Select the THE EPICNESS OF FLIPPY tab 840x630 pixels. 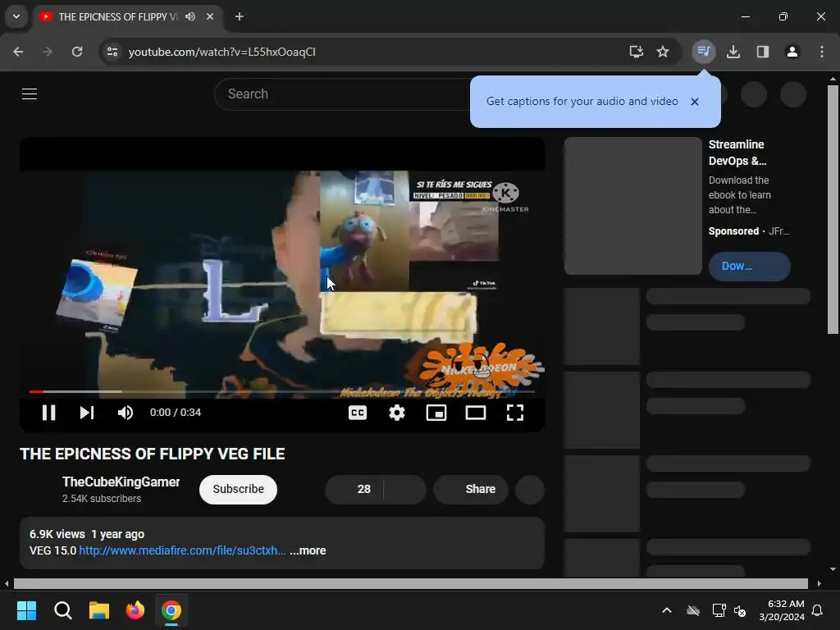(117, 16)
